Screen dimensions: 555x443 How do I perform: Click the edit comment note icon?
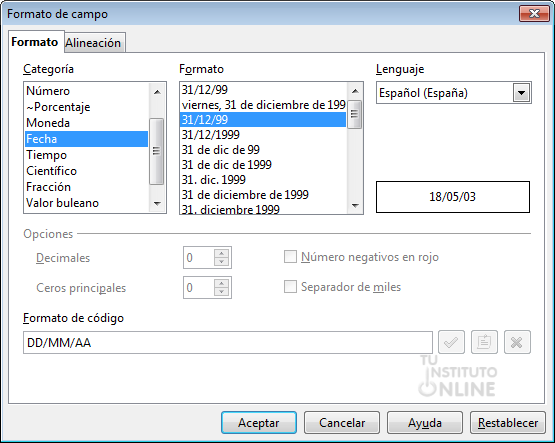pos(484,342)
